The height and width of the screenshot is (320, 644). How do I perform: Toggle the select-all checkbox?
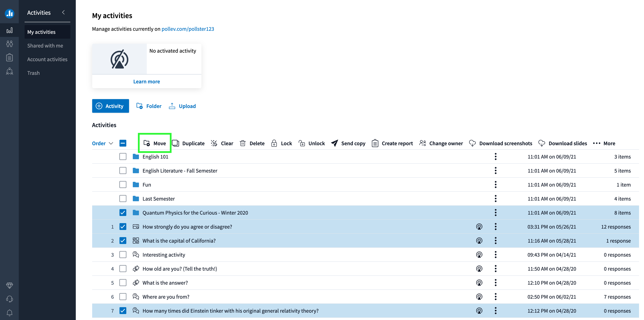[123, 143]
